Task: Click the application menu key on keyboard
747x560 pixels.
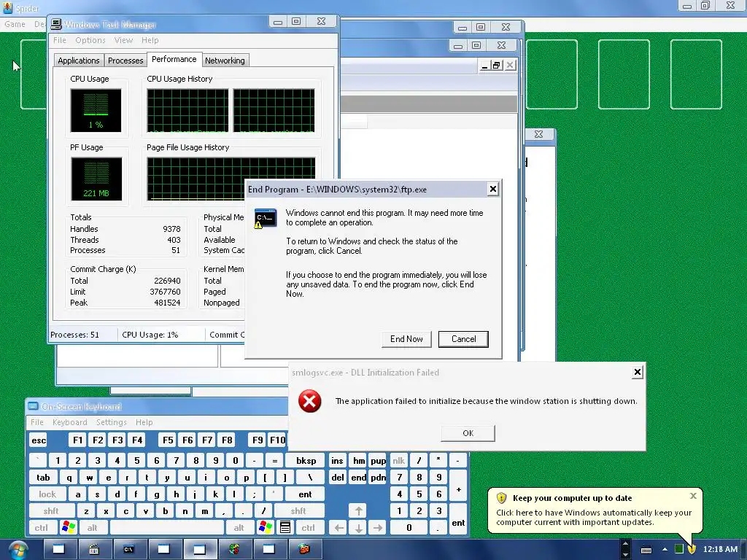Action: click(x=285, y=527)
